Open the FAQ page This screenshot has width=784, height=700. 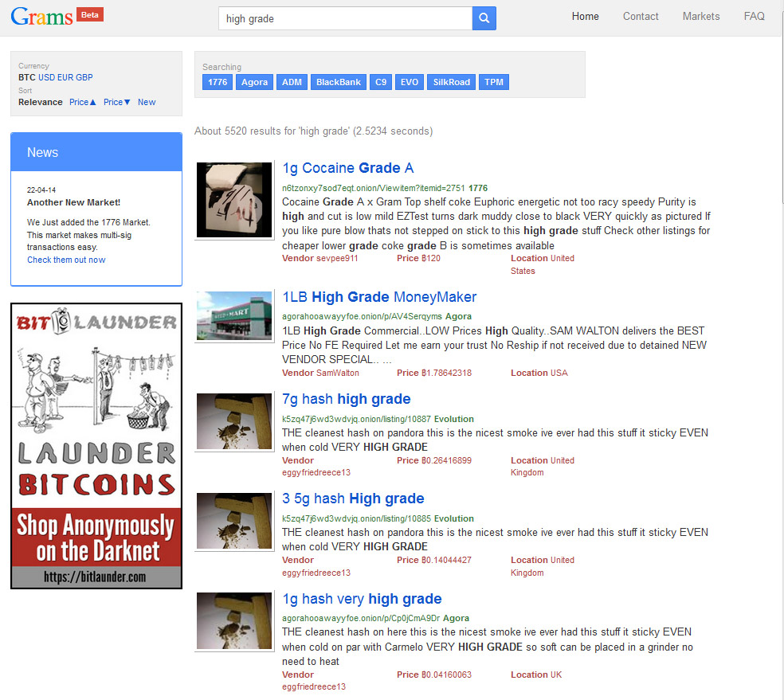click(x=754, y=17)
